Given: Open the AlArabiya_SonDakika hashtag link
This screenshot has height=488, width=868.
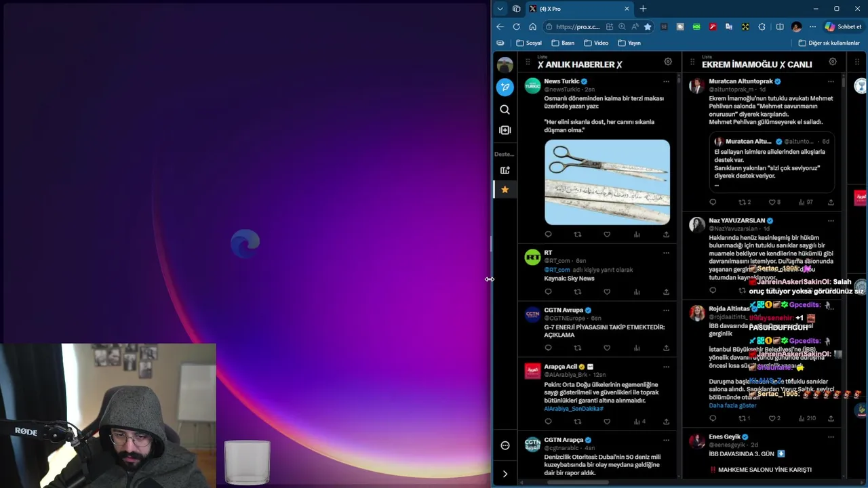Looking at the screenshot, I should click(x=574, y=409).
